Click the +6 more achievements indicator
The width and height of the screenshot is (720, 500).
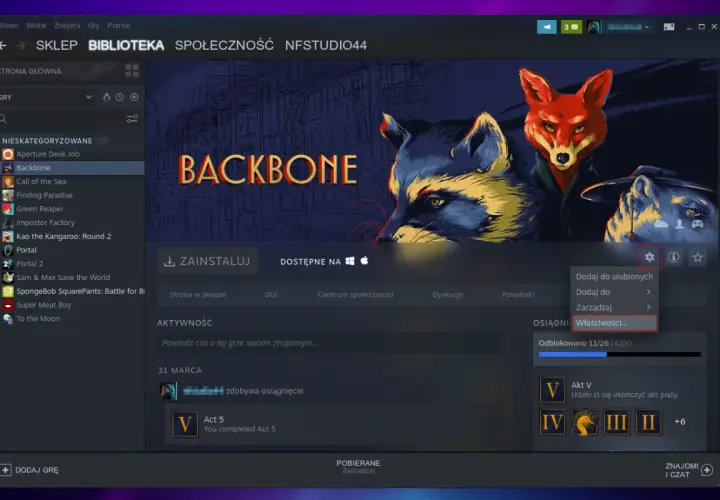(x=680, y=421)
